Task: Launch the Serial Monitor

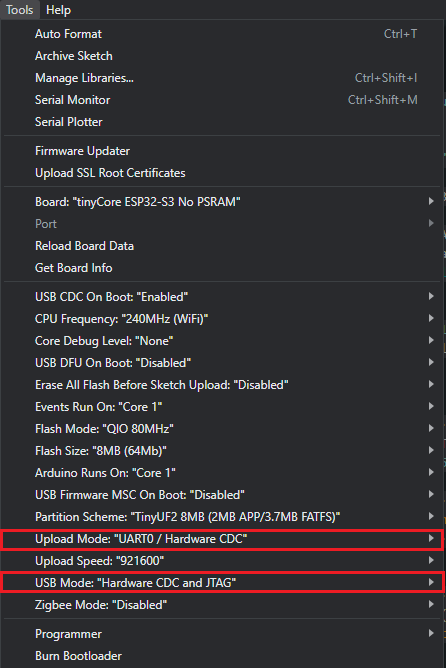Action: click(x=222, y=100)
